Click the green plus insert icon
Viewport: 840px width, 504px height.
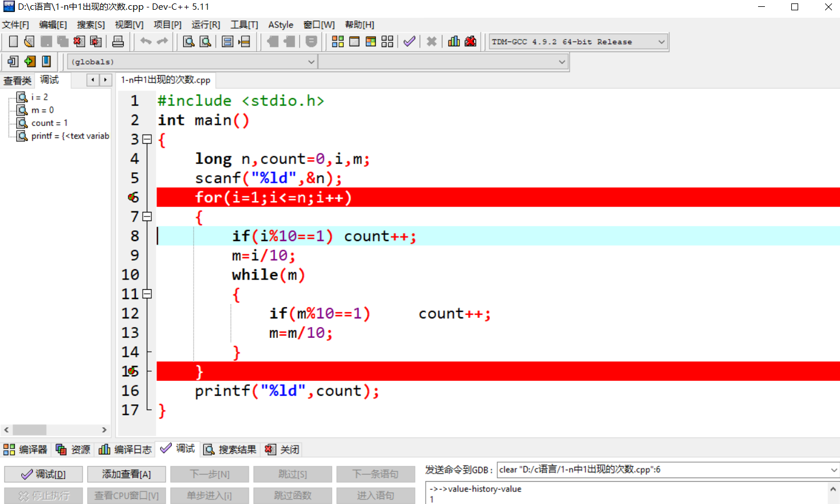click(30, 61)
